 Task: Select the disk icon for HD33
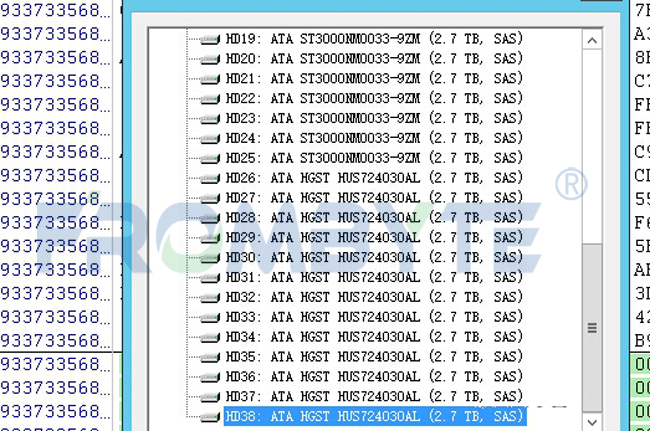[210, 318]
